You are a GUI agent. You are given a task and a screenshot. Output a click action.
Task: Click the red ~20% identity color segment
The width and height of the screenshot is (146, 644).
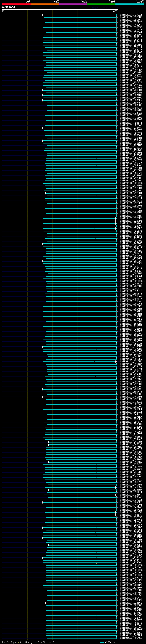point(16,4)
